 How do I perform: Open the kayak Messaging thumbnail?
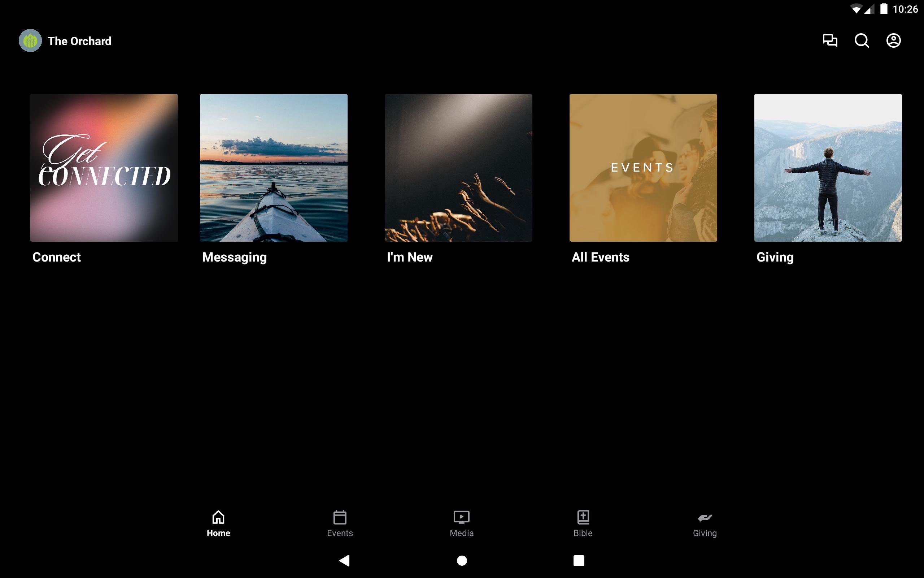pyautogui.click(x=274, y=168)
